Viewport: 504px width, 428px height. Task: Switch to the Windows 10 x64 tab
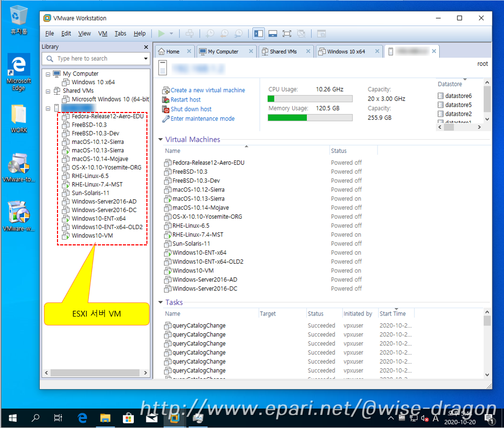pyautogui.click(x=346, y=51)
